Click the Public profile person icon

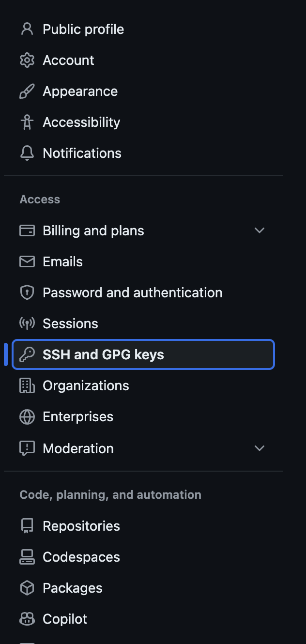[x=27, y=29]
